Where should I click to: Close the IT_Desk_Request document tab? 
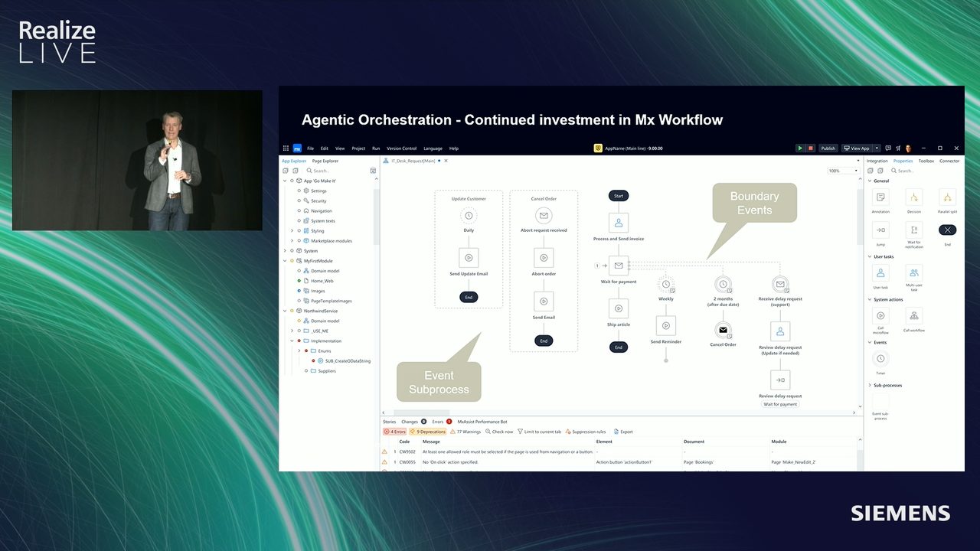(446, 161)
